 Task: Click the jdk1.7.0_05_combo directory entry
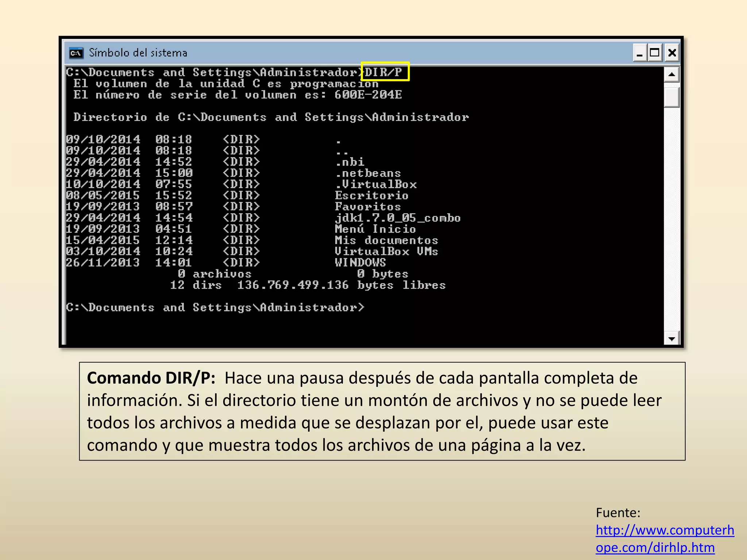click(x=398, y=218)
